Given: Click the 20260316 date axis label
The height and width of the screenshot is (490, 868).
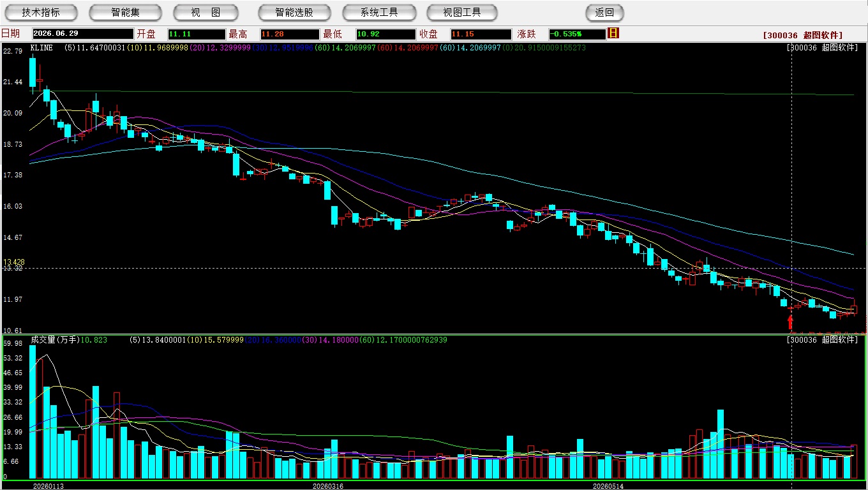Looking at the screenshot, I should [327, 486].
